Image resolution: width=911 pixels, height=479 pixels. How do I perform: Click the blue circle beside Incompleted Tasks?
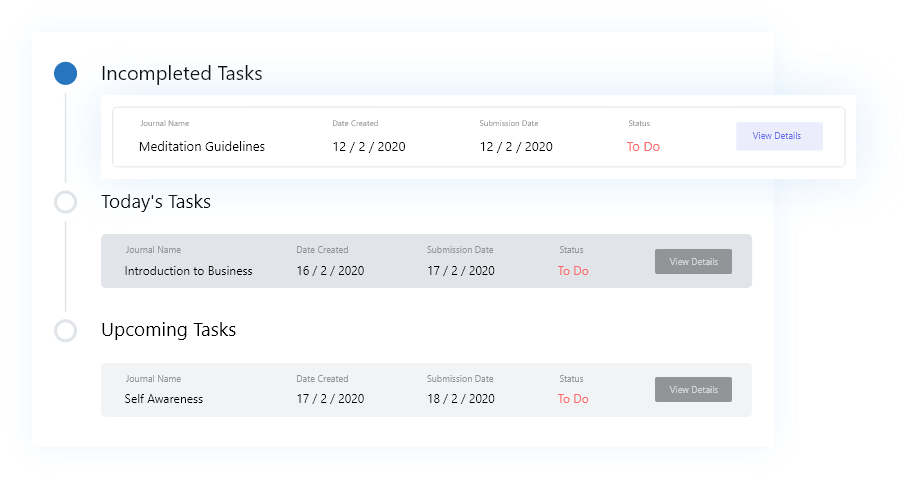click(x=65, y=74)
